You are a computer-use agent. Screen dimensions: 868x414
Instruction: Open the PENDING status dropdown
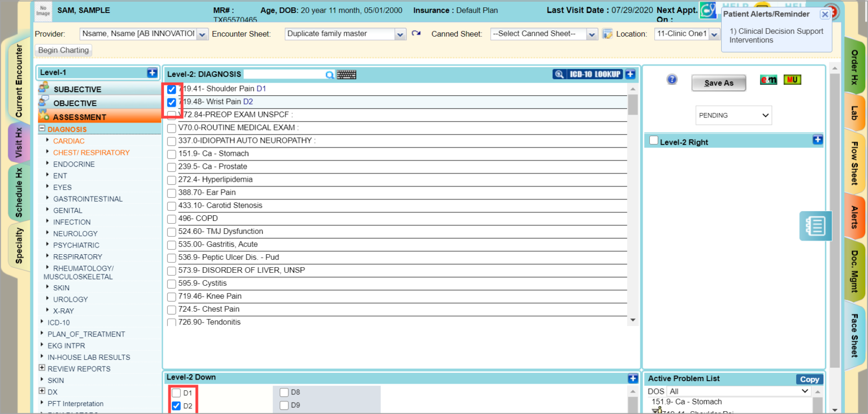click(x=734, y=115)
